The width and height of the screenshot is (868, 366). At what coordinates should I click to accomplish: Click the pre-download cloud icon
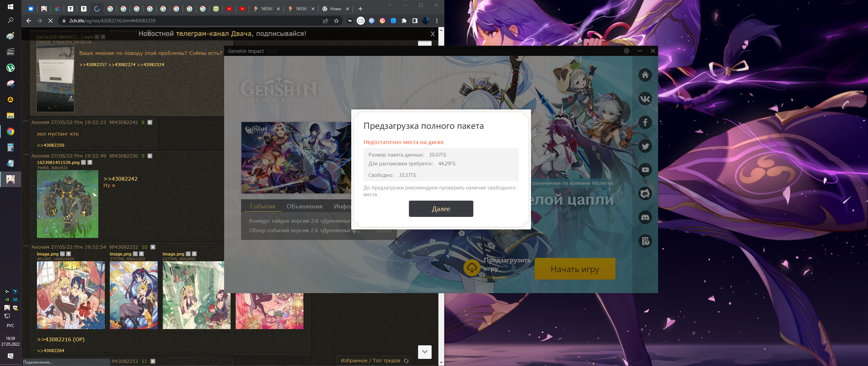click(x=472, y=268)
